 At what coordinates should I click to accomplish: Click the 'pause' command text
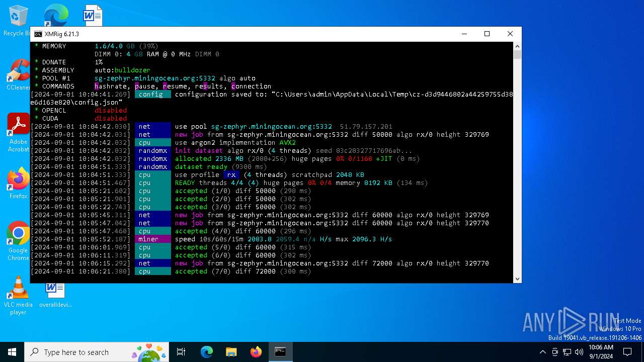[x=145, y=86]
